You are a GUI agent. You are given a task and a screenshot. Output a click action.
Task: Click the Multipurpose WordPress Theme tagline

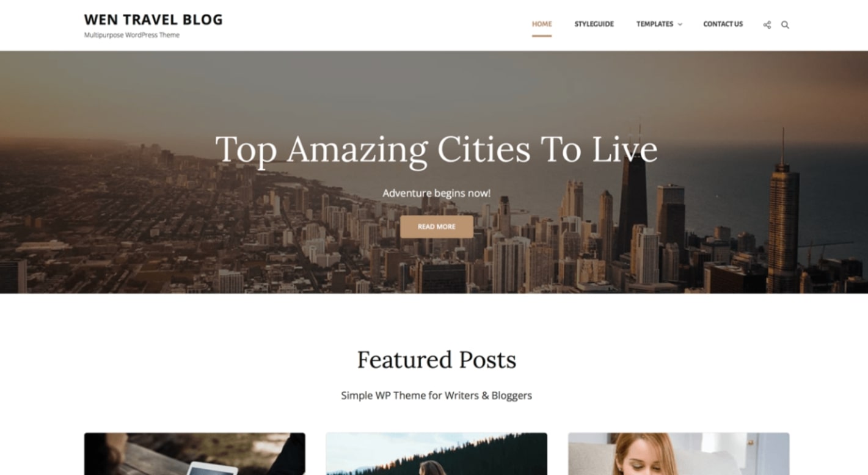coord(132,35)
